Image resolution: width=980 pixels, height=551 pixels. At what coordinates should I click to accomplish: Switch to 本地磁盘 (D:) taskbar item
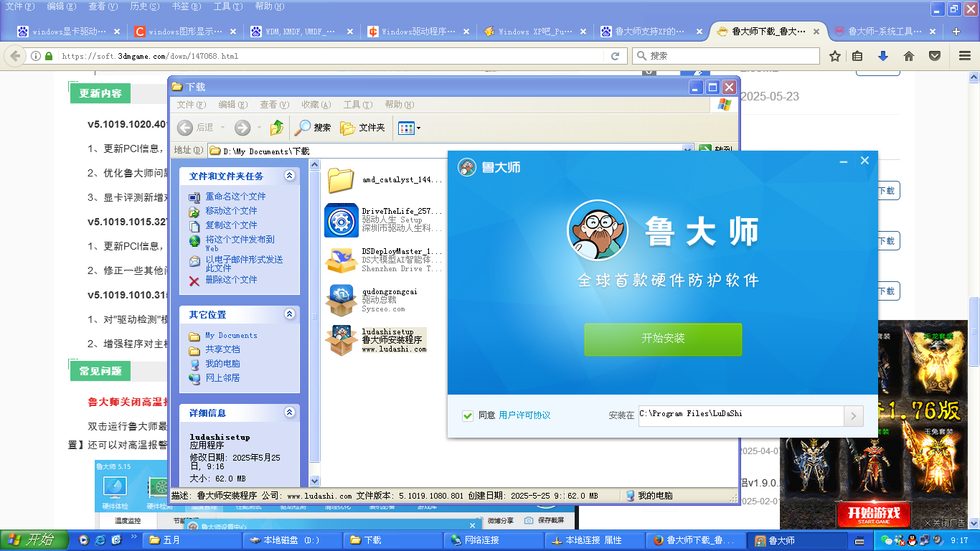tap(291, 540)
